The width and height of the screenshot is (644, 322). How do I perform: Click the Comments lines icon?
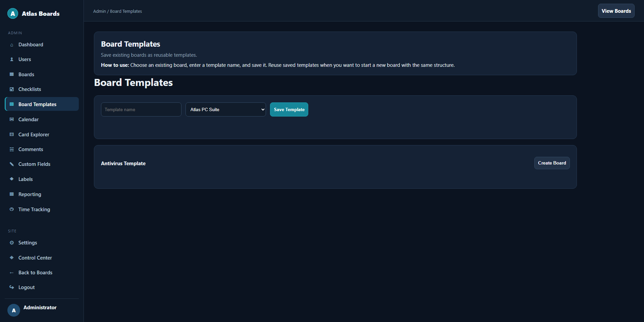[x=12, y=149]
